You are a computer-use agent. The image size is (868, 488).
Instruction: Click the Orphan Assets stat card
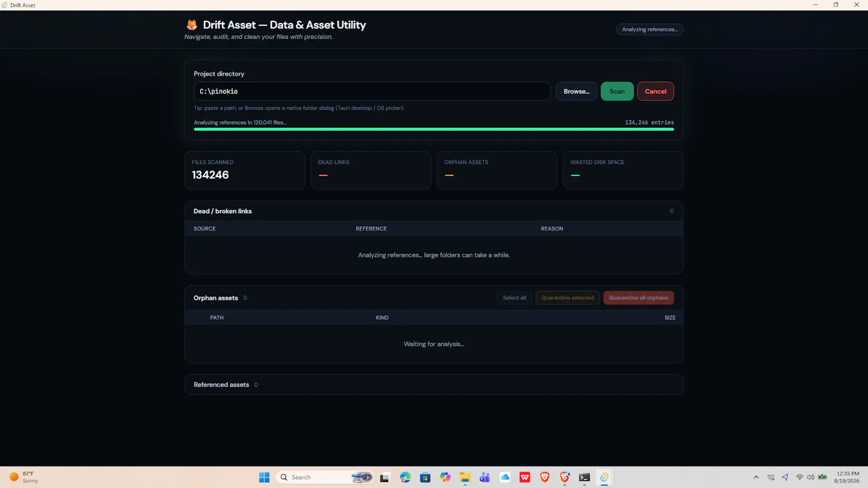[497, 170]
